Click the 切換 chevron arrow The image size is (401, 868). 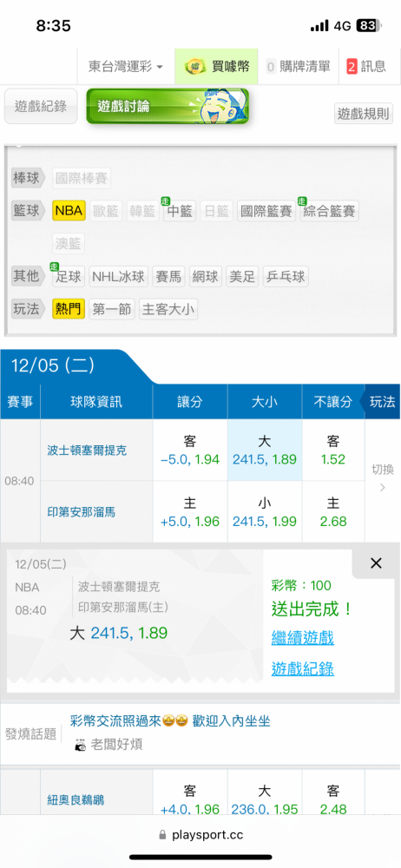[x=382, y=488]
